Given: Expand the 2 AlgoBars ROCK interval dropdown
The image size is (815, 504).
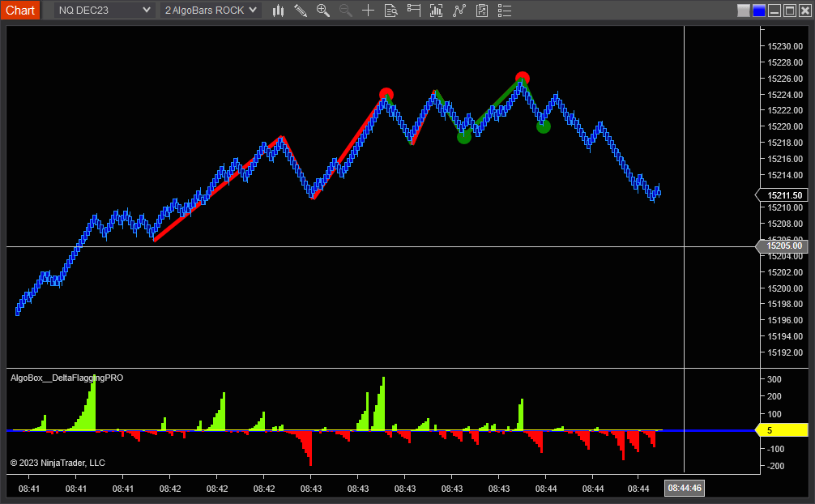Looking at the screenshot, I should click(211, 11).
